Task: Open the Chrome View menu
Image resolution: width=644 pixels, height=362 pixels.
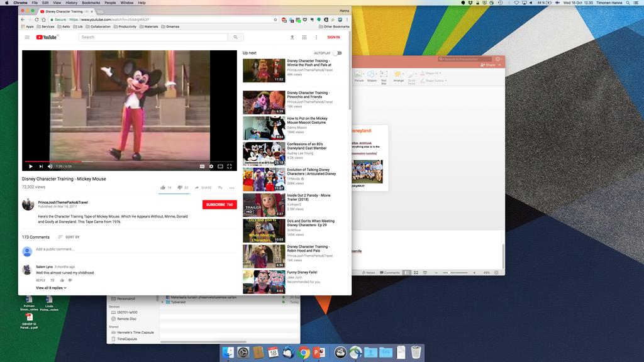Action: coord(57,3)
